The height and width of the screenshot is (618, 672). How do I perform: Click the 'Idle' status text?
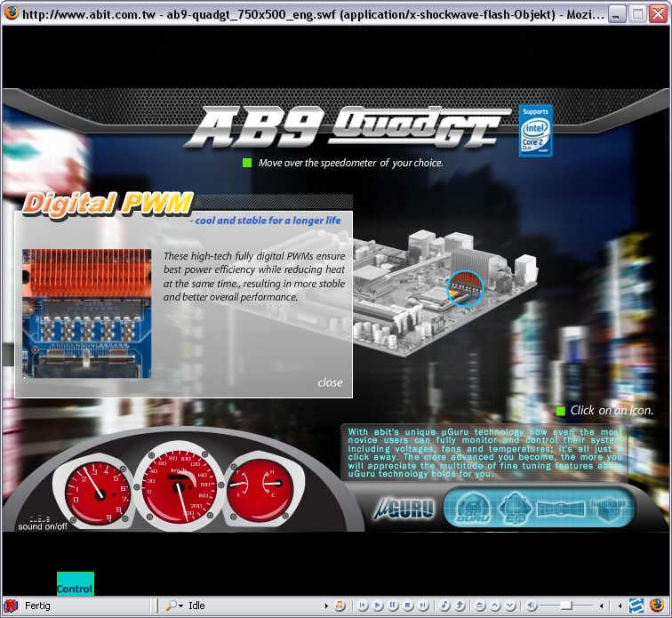(x=196, y=606)
